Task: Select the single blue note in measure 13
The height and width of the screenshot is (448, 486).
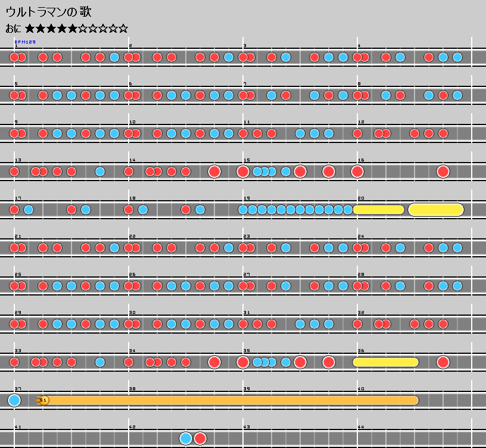Action: (x=100, y=172)
